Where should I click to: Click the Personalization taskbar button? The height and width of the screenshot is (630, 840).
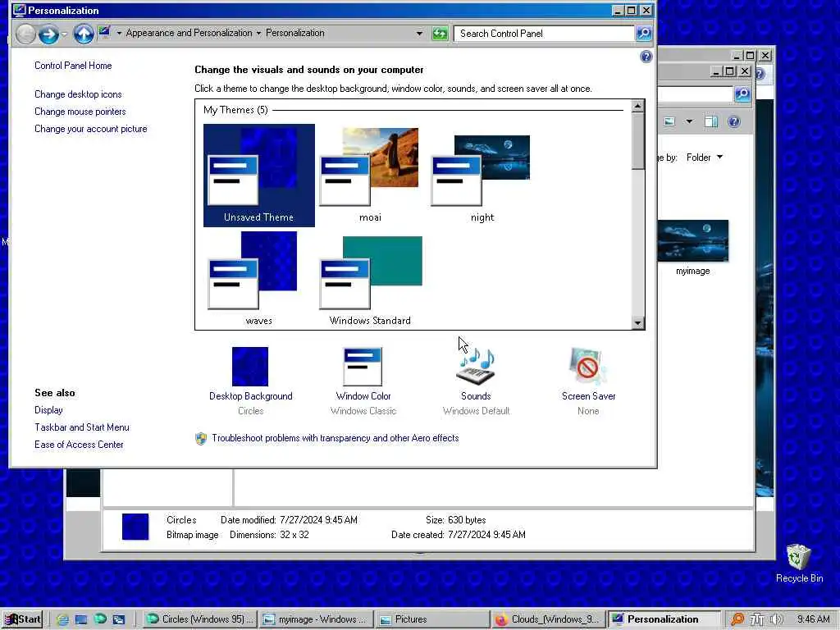tap(664, 619)
